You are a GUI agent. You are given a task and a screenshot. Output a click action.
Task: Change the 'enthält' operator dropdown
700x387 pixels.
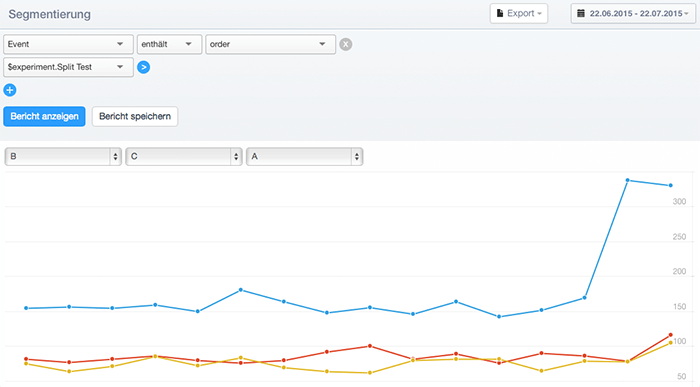[x=169, y=44]
